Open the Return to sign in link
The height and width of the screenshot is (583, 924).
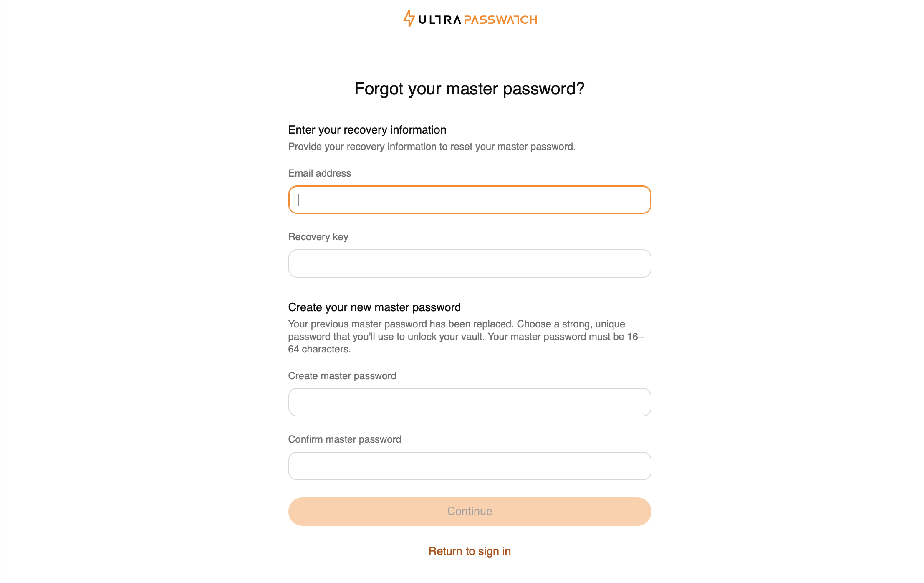pyautogui.click(x=470, y=551)
